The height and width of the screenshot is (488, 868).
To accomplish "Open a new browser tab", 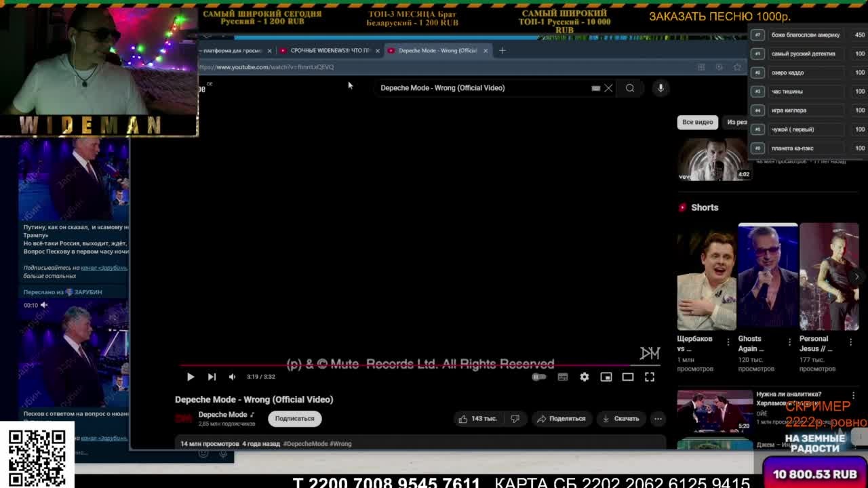I will [502, 51].
